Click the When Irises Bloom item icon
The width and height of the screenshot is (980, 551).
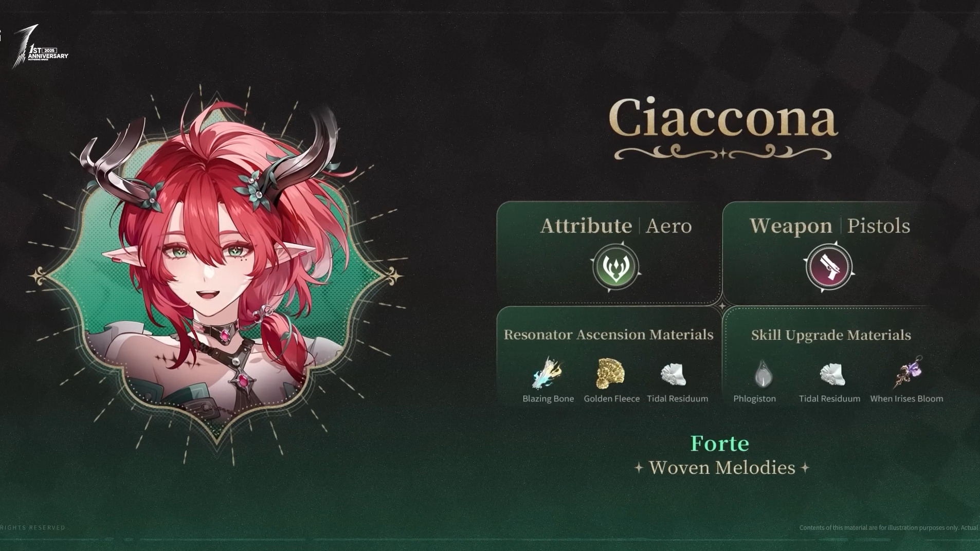tap(909, 372)
